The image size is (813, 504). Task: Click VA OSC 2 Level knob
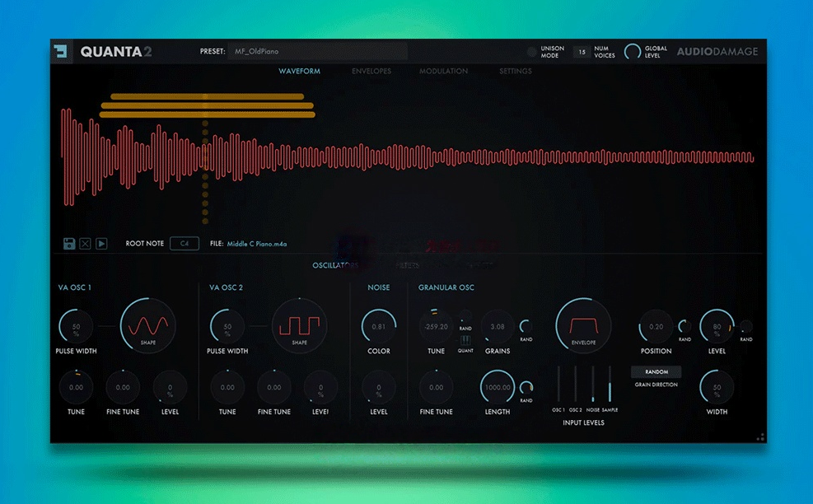point(320,387)
